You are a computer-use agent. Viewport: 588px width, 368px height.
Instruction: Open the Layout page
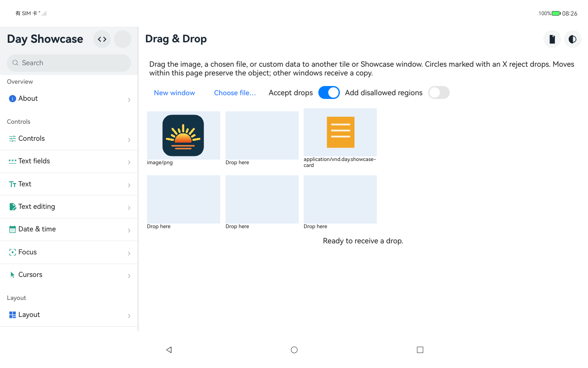[x=69, y=315]
